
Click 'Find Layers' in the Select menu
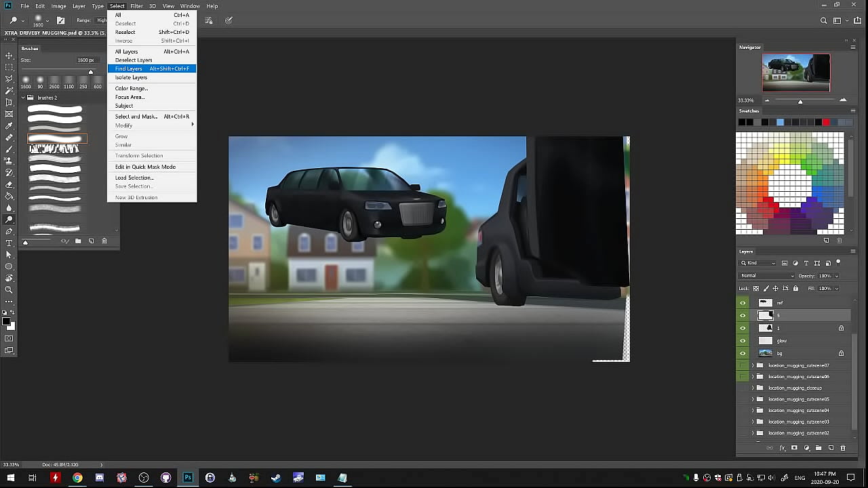pos(129,68)
